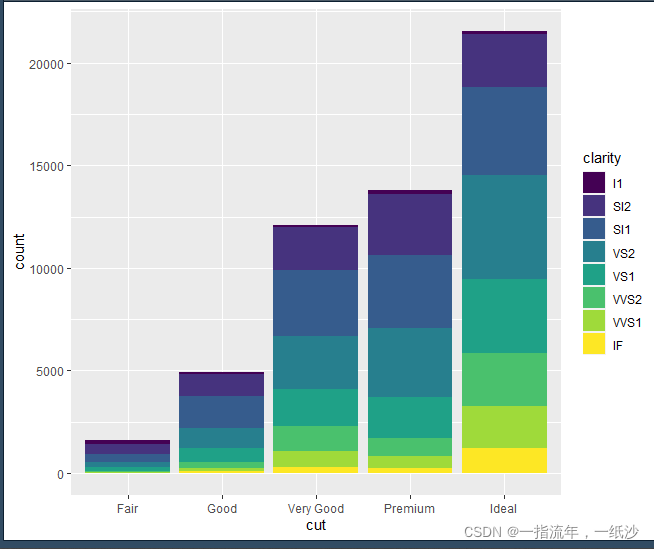
Task: Click the 'Ideal' x-axis label
Action: pyautogui.click(x=503, y=509)
